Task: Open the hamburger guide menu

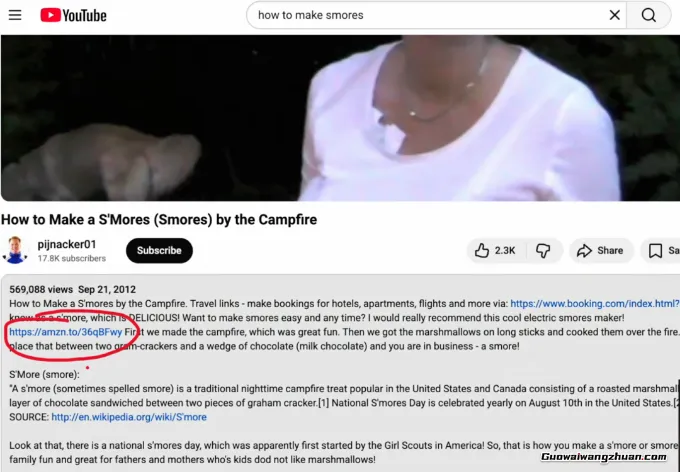Action: tap(15, 15)
